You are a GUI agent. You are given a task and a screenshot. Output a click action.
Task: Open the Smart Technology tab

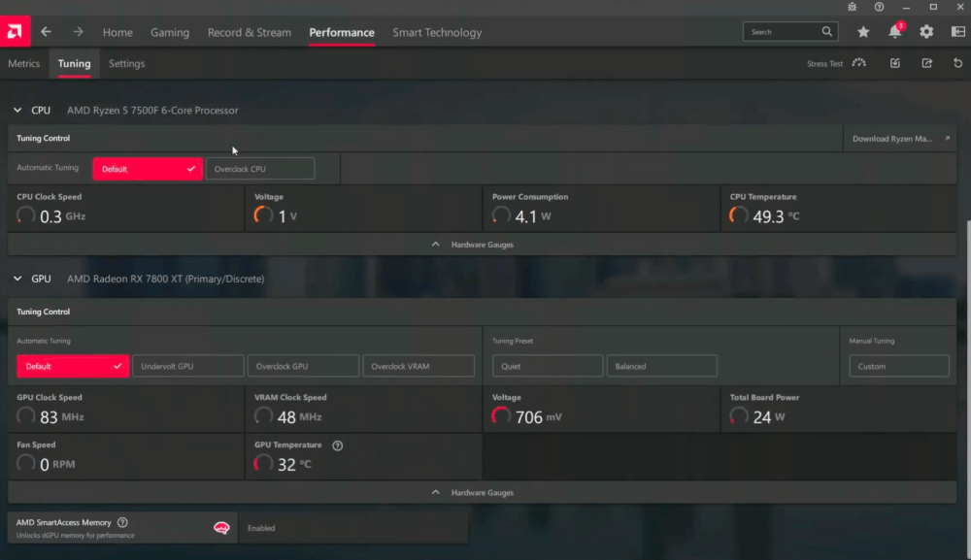pyautogui.click(x=437, y=32)
